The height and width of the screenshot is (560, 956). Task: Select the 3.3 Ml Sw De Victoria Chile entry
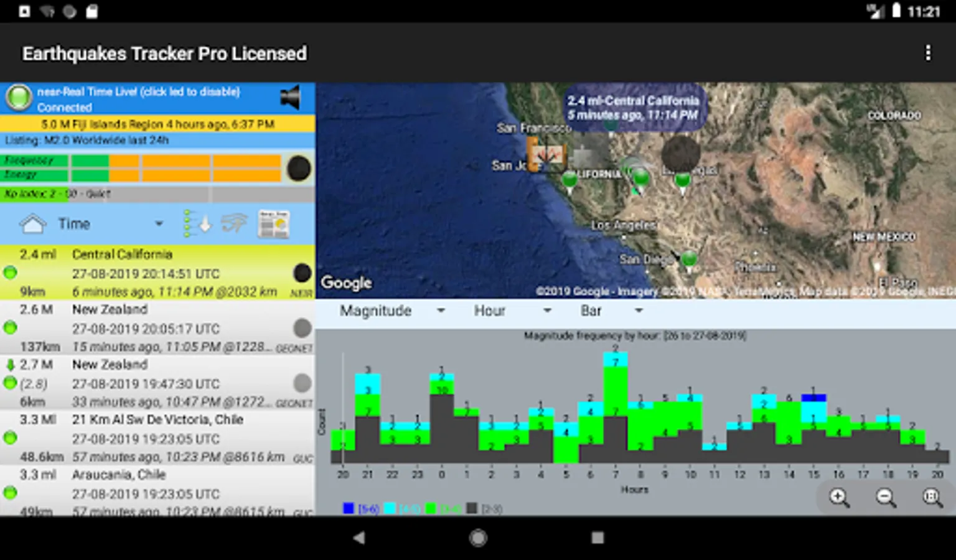pos(157,437)
